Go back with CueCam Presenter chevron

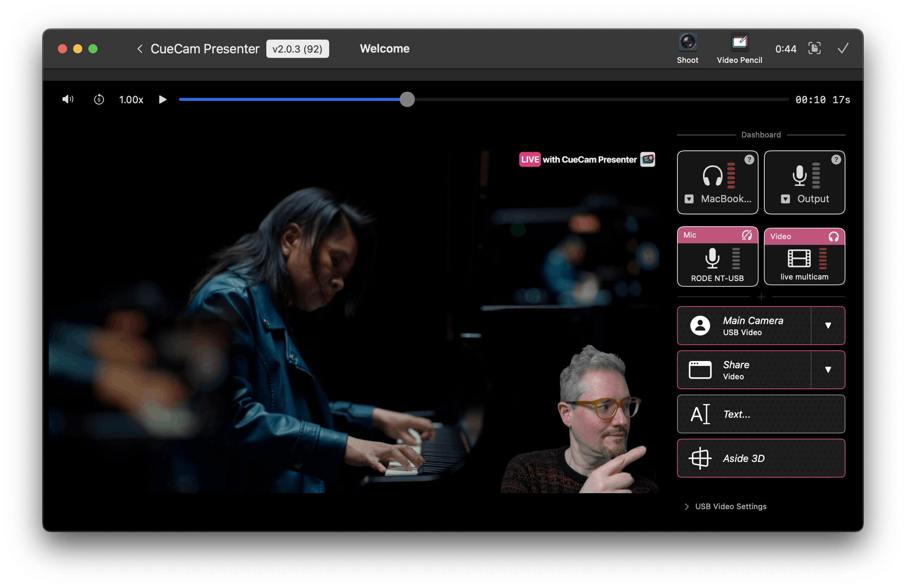click(x=140, y=49)
